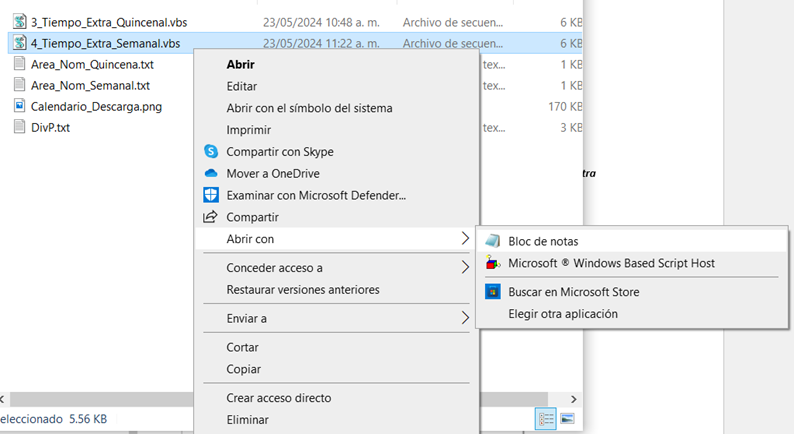Expand the Abrir con submenu arrow
Viewport: 794px width, 434px height.
(x=465, y=239)
